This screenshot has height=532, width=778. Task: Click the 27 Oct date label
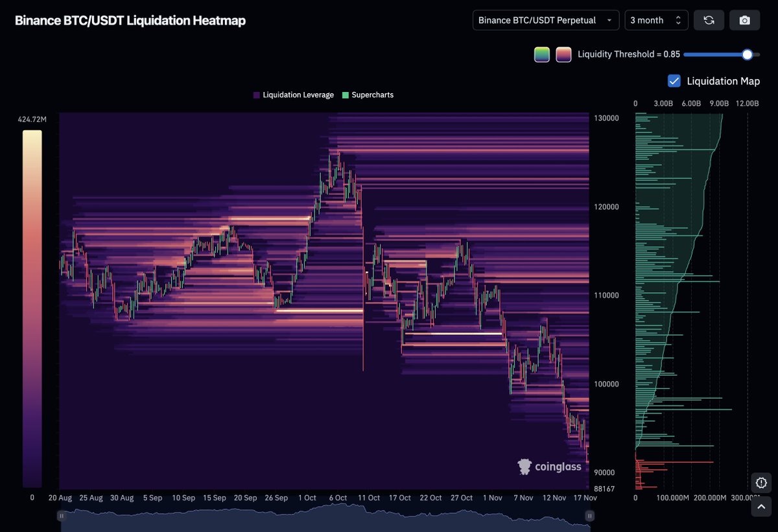pos(462,498)
